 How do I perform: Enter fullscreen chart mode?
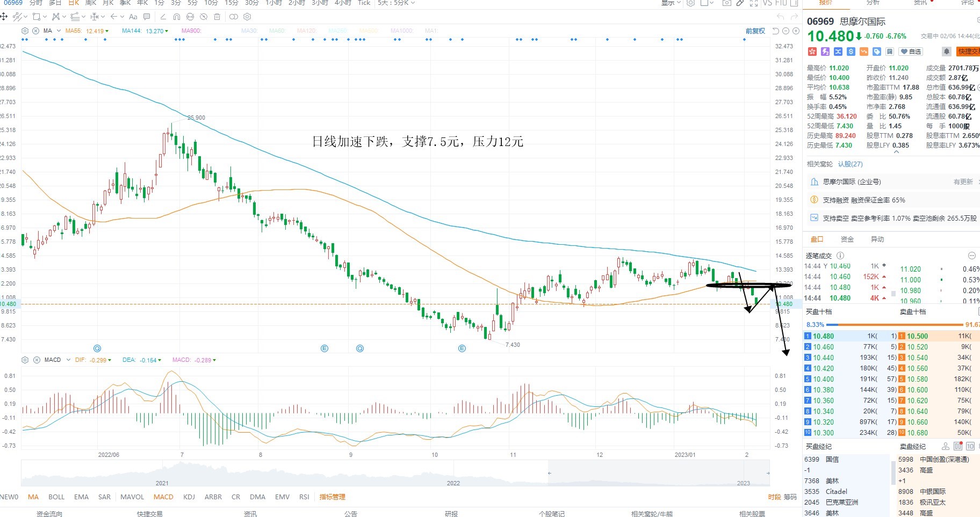click(x=754, y=3)
